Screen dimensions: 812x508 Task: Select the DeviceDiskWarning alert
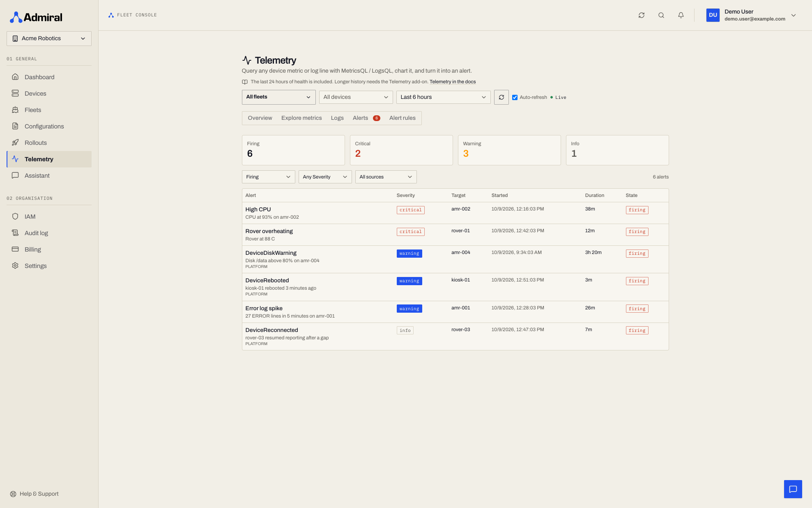455,259
